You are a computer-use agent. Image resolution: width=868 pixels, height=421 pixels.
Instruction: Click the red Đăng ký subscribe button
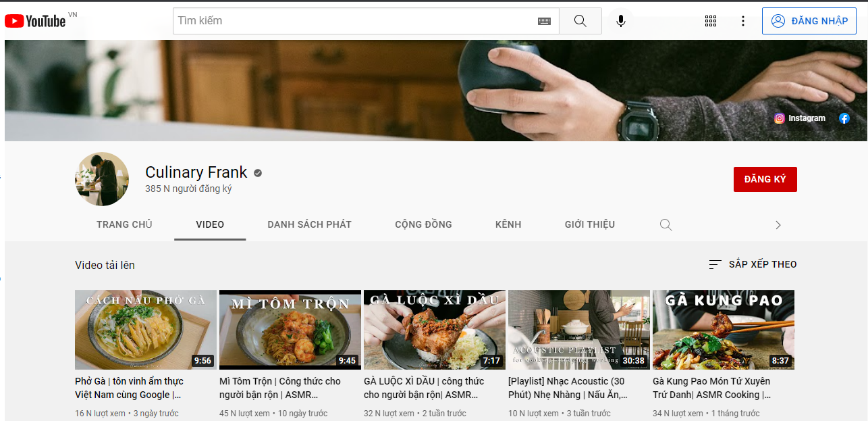coord(765,179)
